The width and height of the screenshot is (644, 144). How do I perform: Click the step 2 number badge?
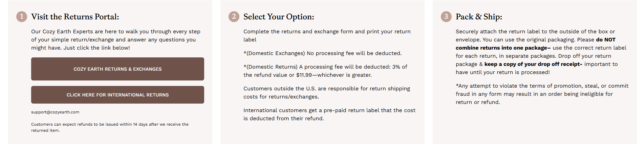point(234,17)
